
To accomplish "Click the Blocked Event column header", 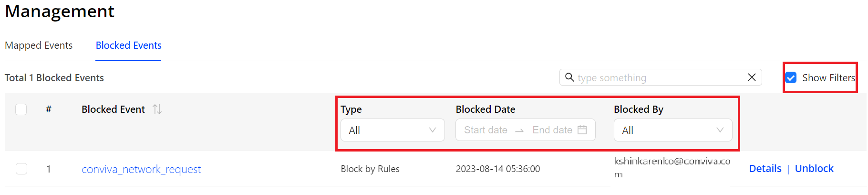I will point(113,109).
